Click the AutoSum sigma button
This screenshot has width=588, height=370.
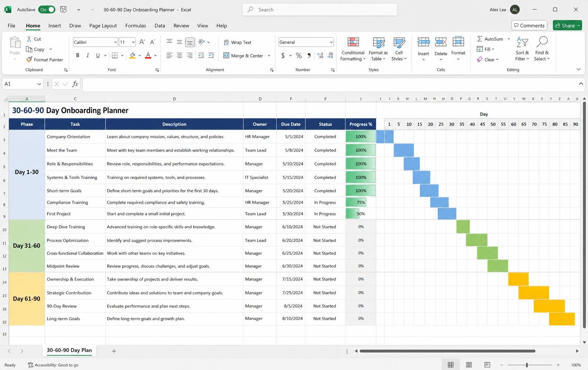click(490, 39)
